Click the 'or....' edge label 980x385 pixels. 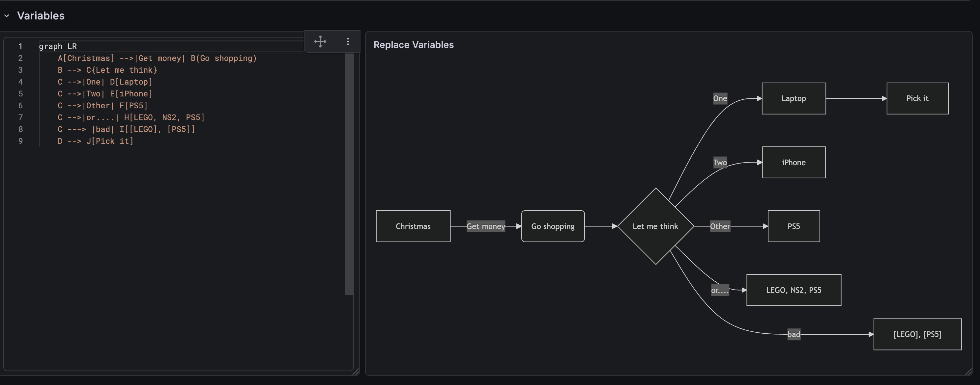(720, 290)
